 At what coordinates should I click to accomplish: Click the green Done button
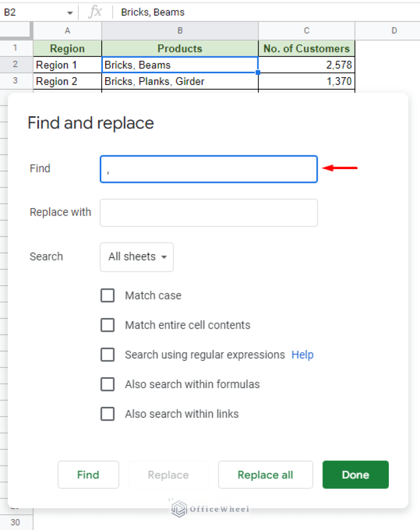355,475
